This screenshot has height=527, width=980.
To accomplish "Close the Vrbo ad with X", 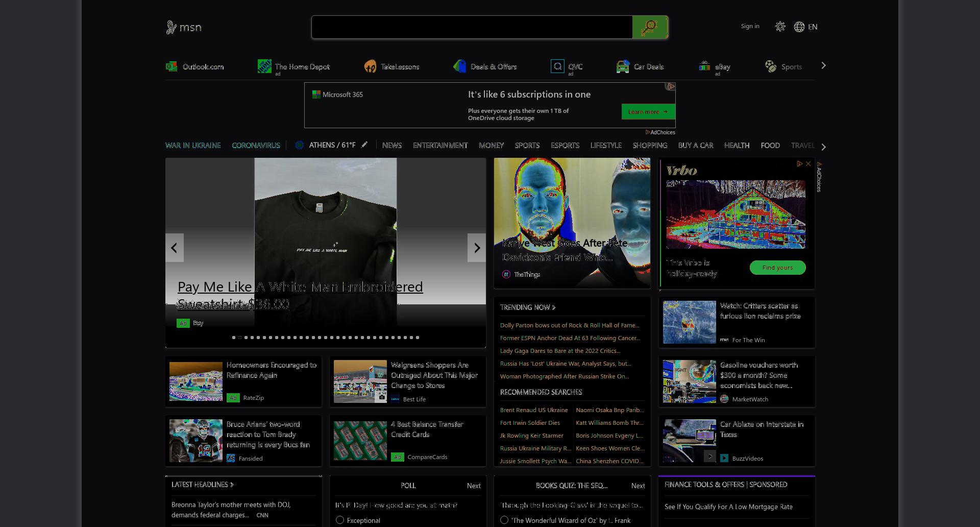I will (x=808, y=163).
